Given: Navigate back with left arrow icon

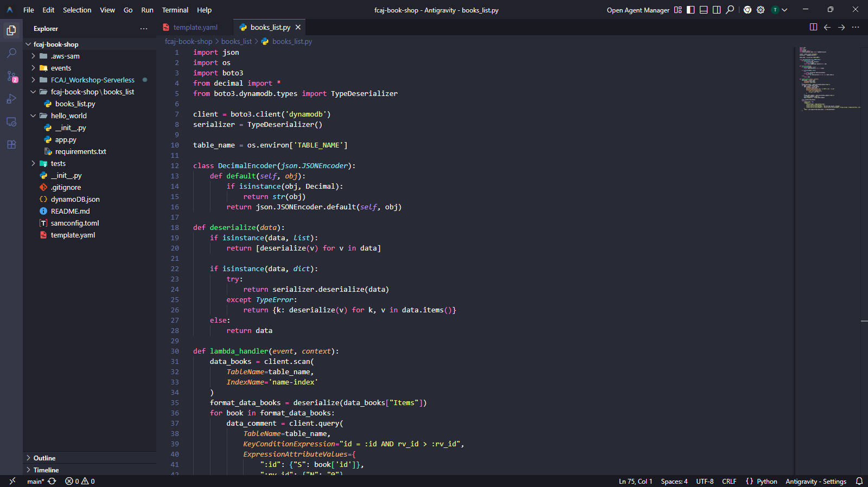Looking at the screenshot, I should click(x=827, y=27).
